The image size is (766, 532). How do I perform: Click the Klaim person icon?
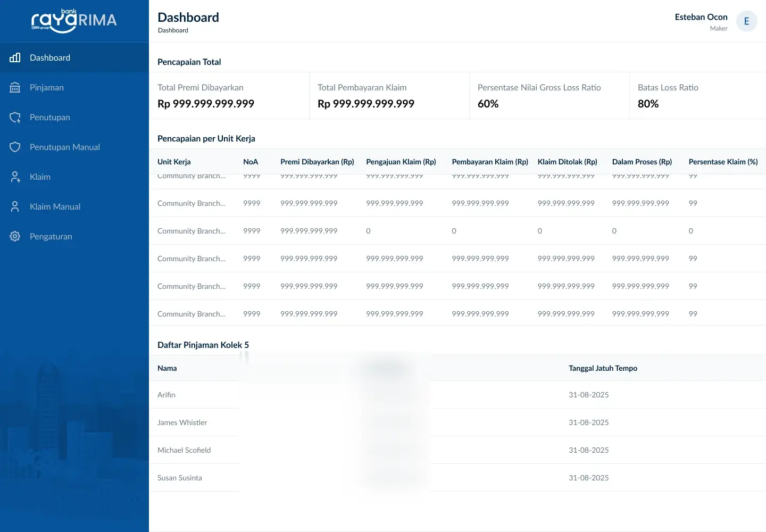15,177
